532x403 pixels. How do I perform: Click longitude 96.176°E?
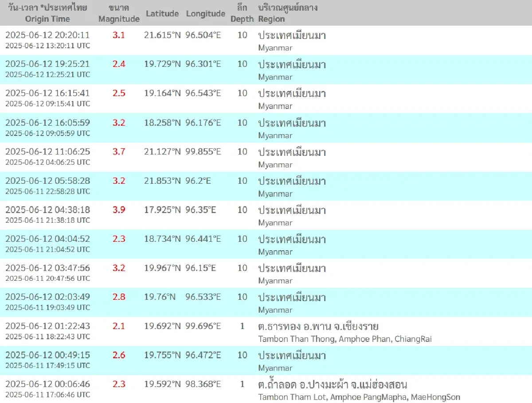pyautogui.click(x=203, y=123)
